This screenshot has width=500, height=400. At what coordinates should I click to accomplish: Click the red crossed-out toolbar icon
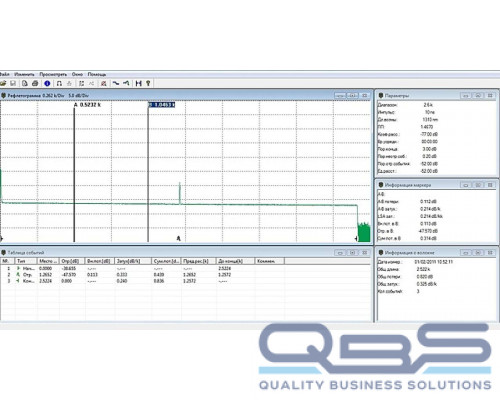pos(104,83)
